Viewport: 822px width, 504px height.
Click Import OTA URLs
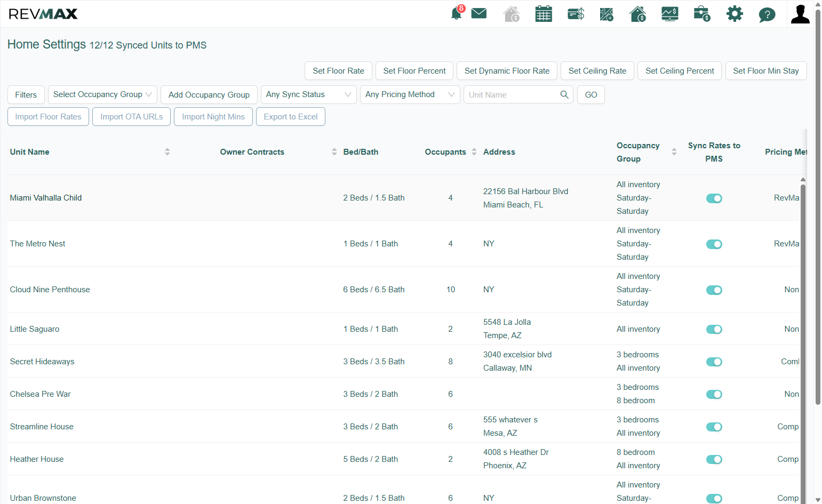pyautogui.click(x=131, y=117)
